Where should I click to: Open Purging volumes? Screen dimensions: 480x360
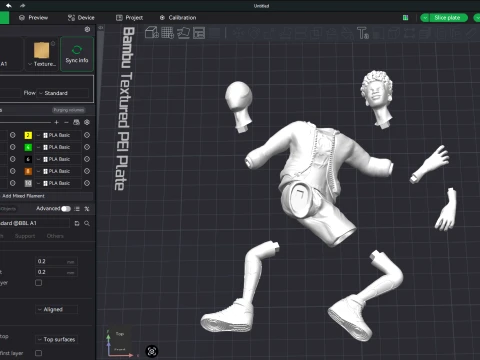(x=68, y=110)
